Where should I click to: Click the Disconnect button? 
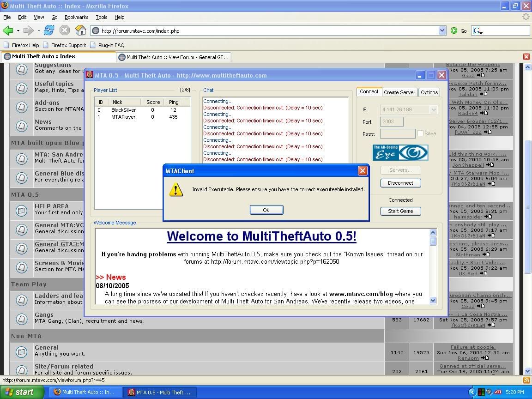(400, 183)
